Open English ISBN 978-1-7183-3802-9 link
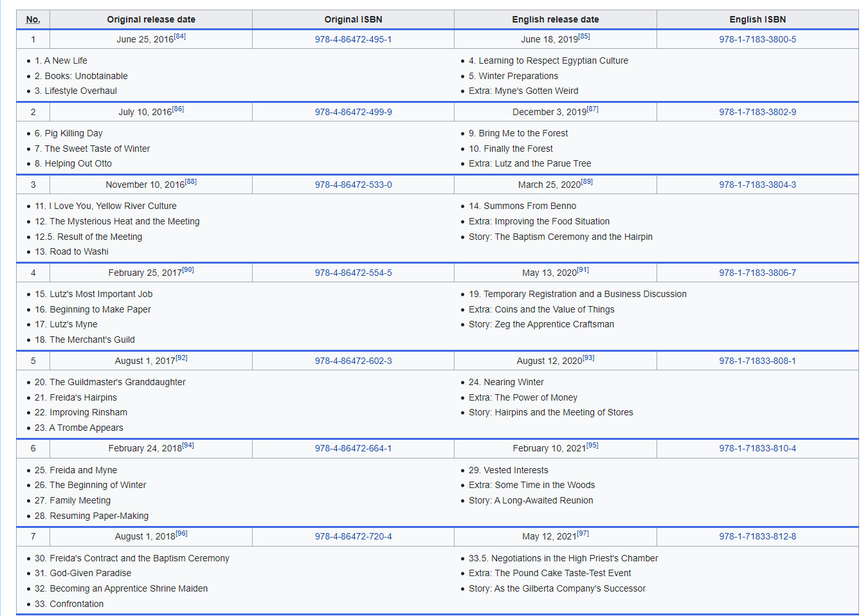This screenshot has height=616, width=861. coord(757,112)
